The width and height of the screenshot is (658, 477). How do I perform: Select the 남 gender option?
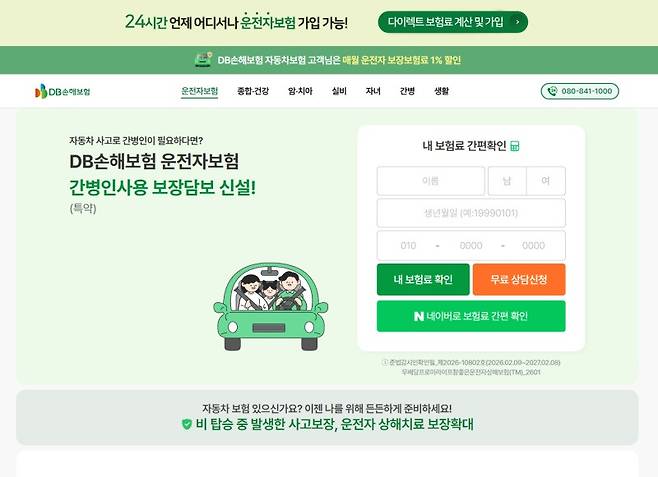(x=507, y=181)
